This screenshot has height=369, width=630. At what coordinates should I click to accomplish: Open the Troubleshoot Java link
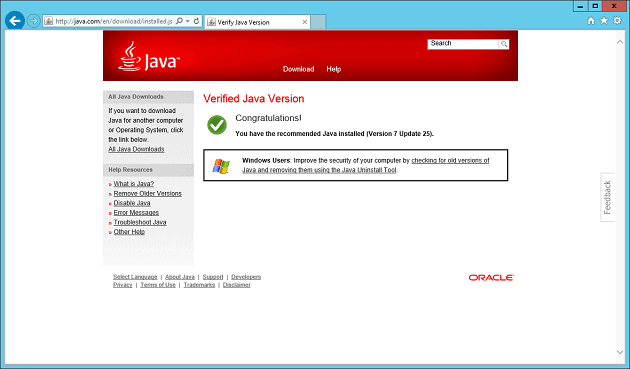coord(140,222)
